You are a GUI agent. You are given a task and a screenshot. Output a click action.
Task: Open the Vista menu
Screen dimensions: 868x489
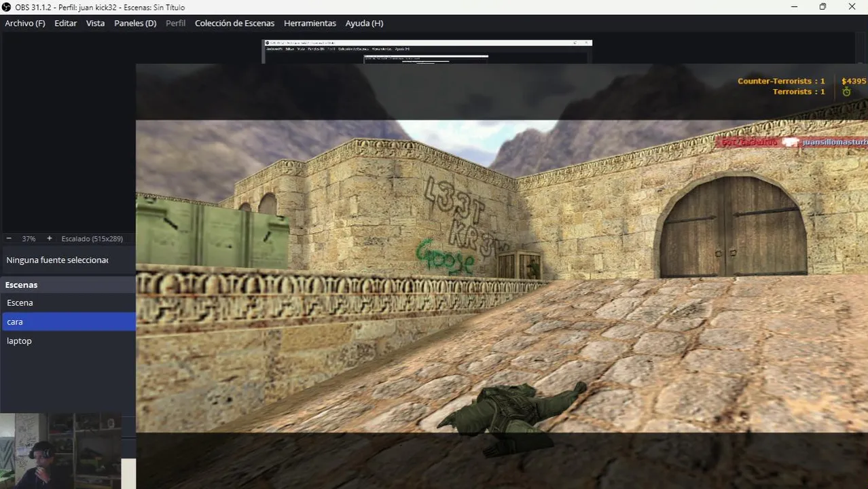pos(96,23)
